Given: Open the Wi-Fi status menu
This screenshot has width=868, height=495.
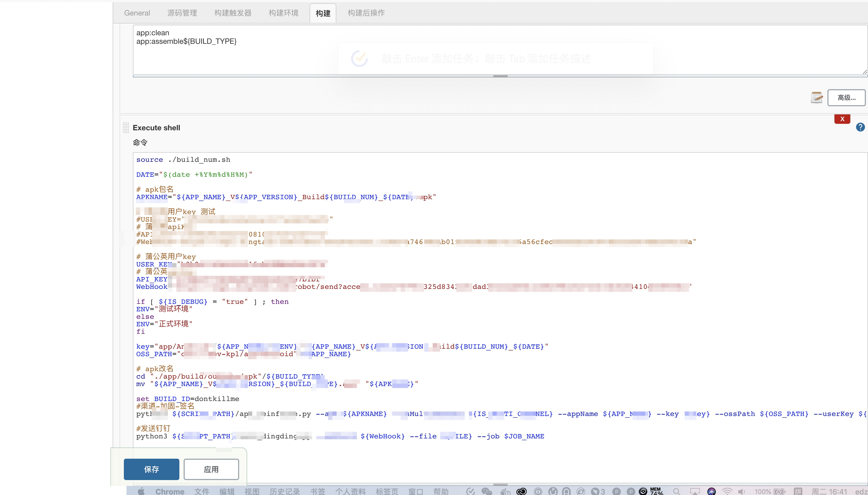Looking at the screenshot, I should tap(727, 491).
